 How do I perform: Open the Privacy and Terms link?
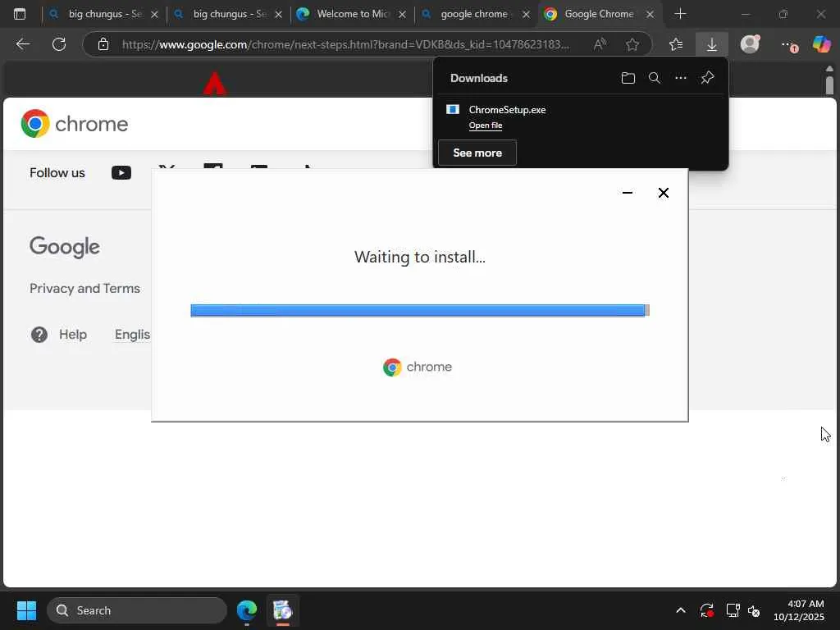point(84,288)
